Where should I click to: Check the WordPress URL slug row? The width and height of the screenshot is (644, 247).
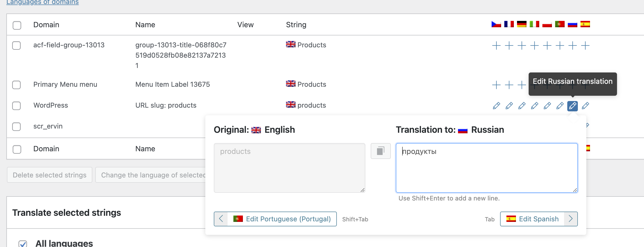[x=17, y=106]
